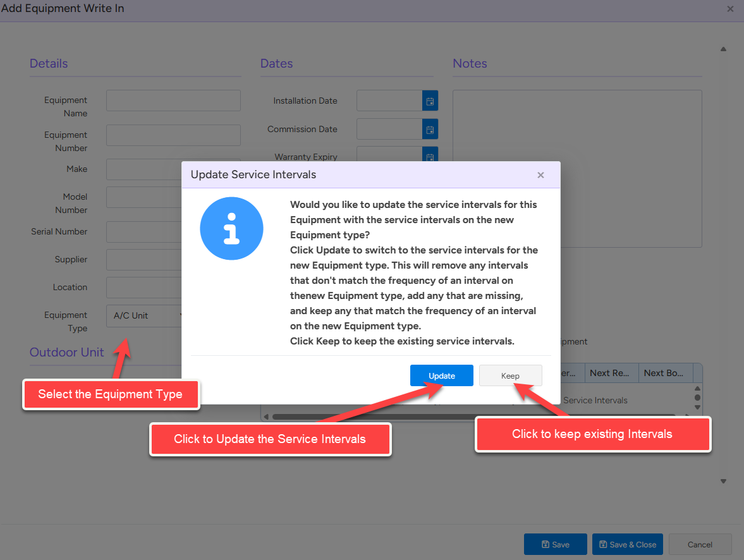Click the Save button
The height and width of the screenshot is (560, 744).
[555, 544]
